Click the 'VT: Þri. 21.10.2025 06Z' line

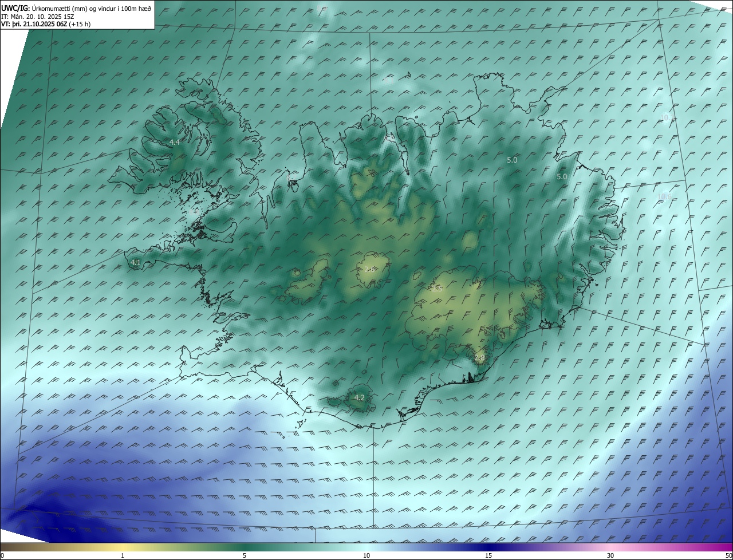point(46,24)
